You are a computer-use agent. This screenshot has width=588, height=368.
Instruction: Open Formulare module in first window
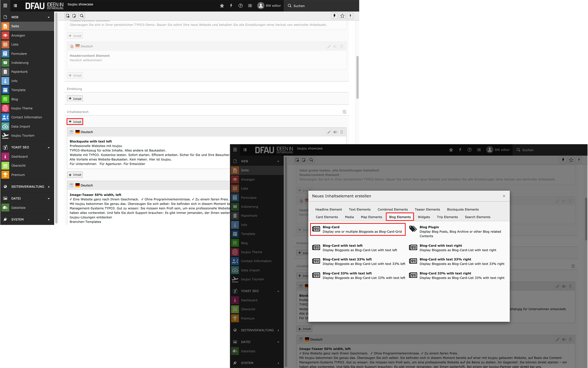(27, 54)
